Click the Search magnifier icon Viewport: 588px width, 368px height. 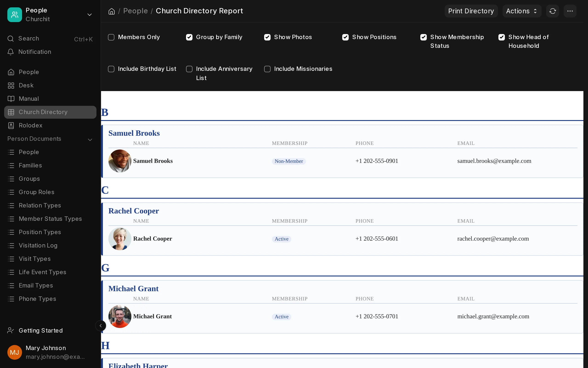click(x=10, y=38)
